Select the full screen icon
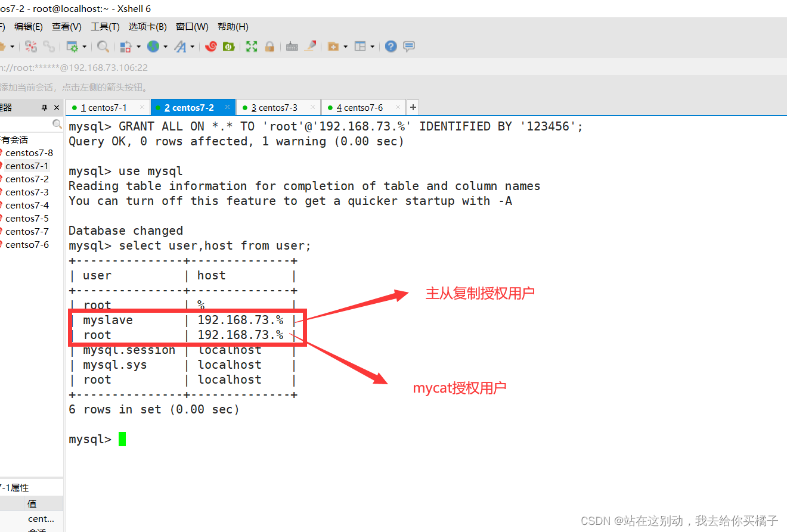Screen dimensions: 787x532 click(x=250, y=46)
